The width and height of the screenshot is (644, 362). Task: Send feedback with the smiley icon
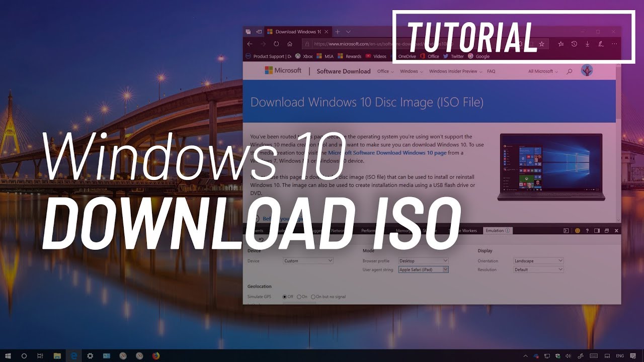578,231
